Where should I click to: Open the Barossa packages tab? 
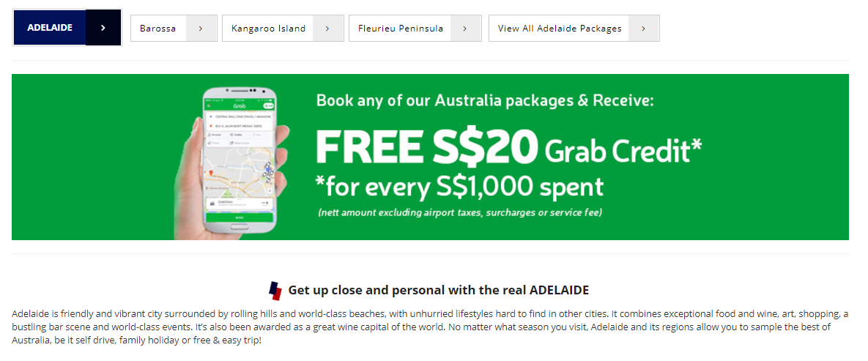coord(158,29)
